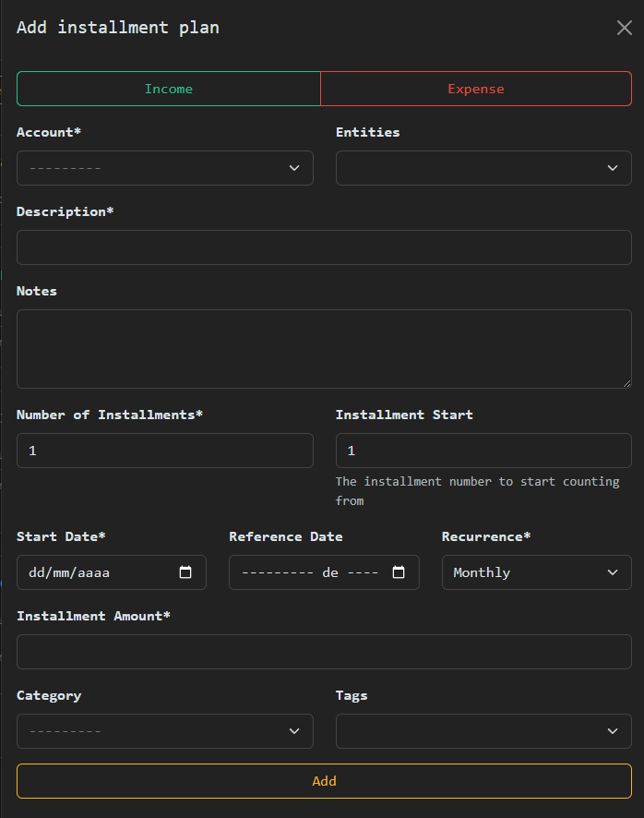The height and width of the screenshot is (818, 644).
Task: Click the Installment Start field
Action: click(483, 451)
